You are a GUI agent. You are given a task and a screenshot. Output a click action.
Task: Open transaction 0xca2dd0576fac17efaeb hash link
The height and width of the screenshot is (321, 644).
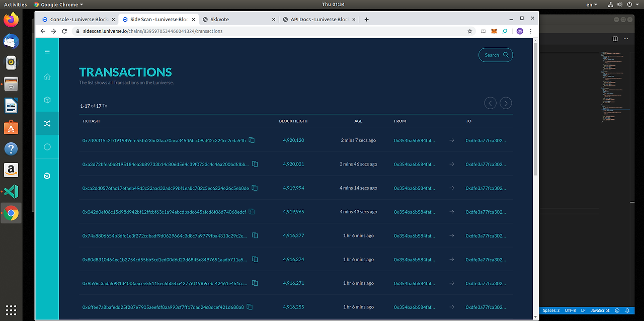tap(166, 188)
